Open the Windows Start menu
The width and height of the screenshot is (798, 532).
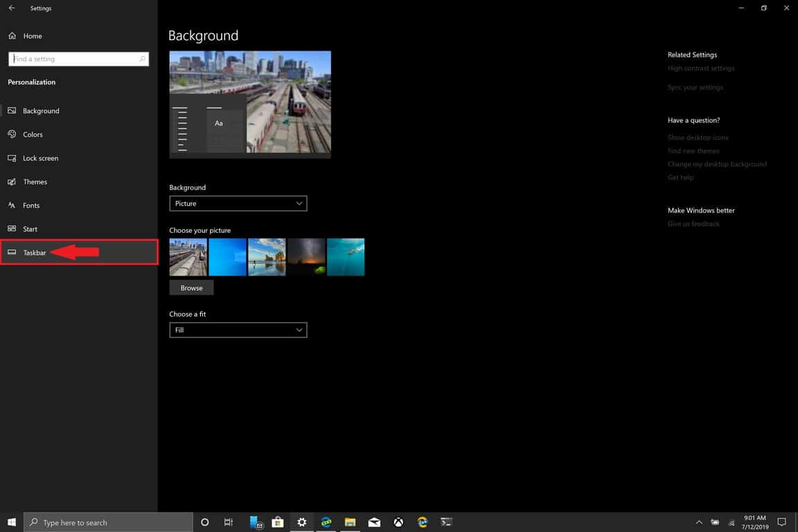(x=12, y=522)
